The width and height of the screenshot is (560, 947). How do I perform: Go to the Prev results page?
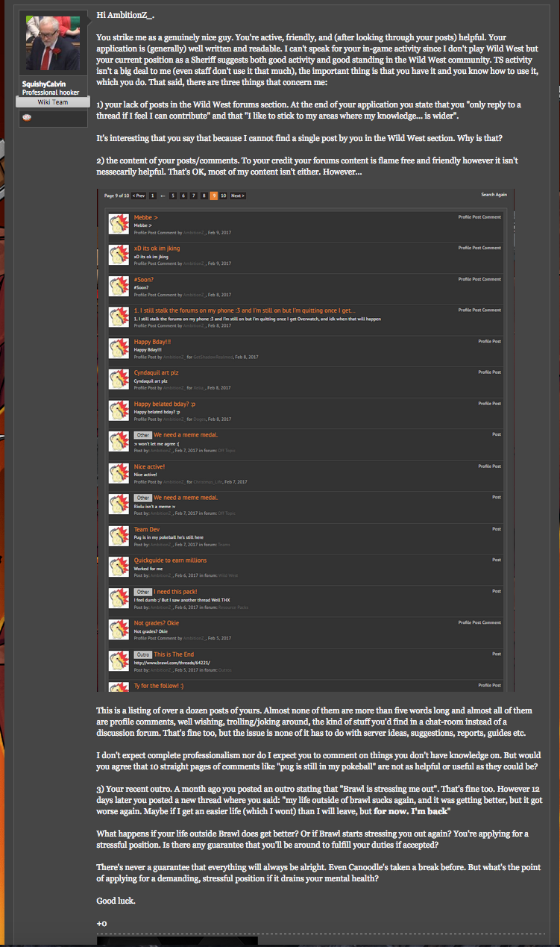(x=139, y=196)
